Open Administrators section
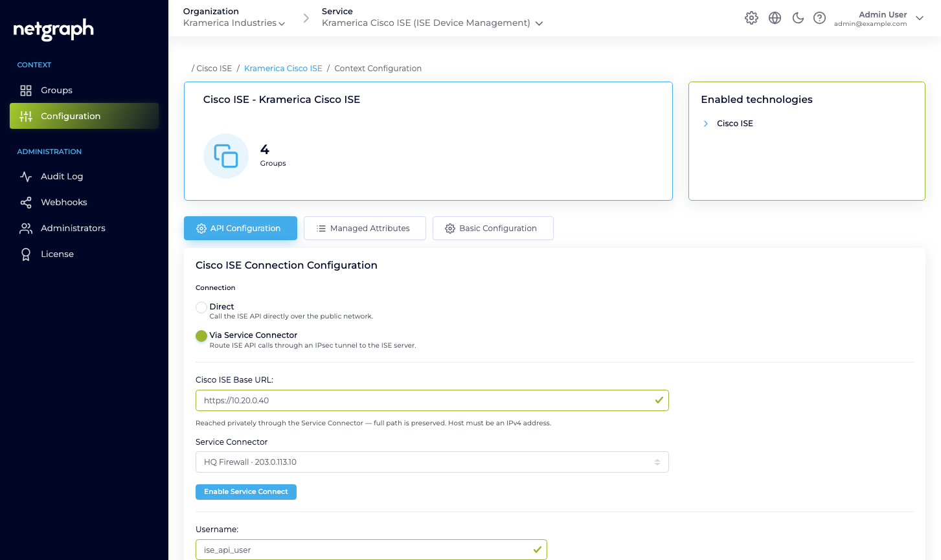 tap(84, 228)
